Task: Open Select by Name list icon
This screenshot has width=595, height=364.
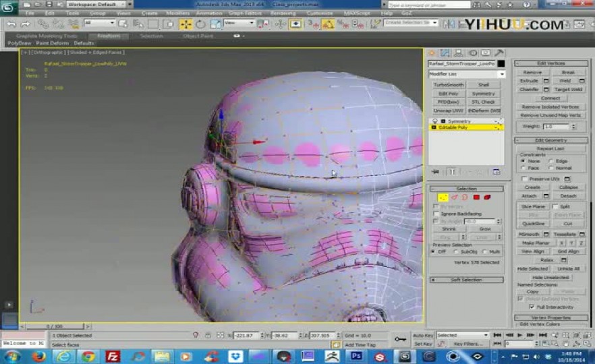Action: (138, 24)
